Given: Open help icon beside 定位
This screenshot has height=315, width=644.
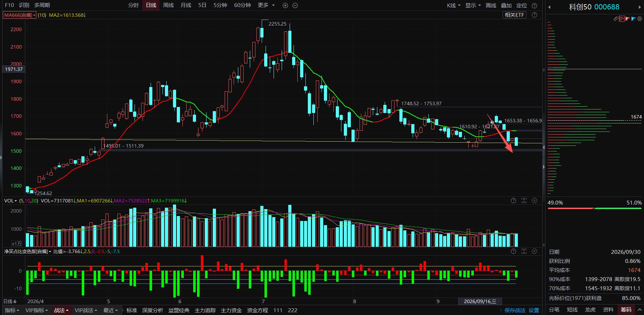Looking at the screenshot, I should 534,5.
